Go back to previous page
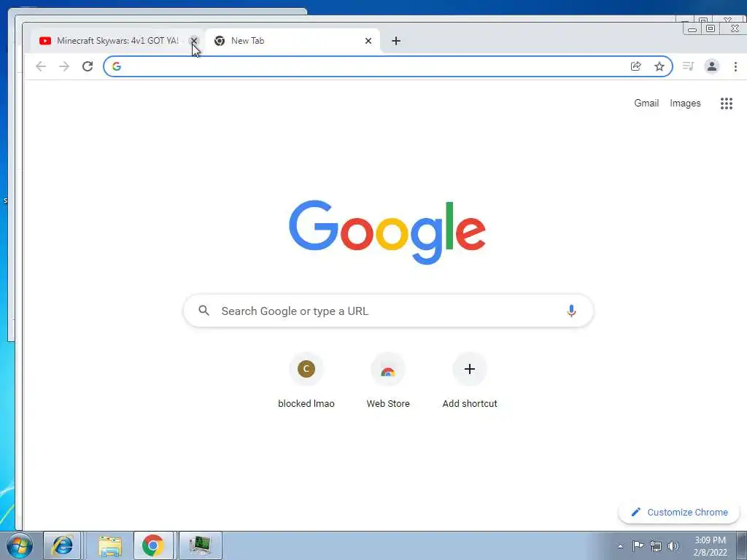This screenshot has height=560, width=747. click(41, 66)
